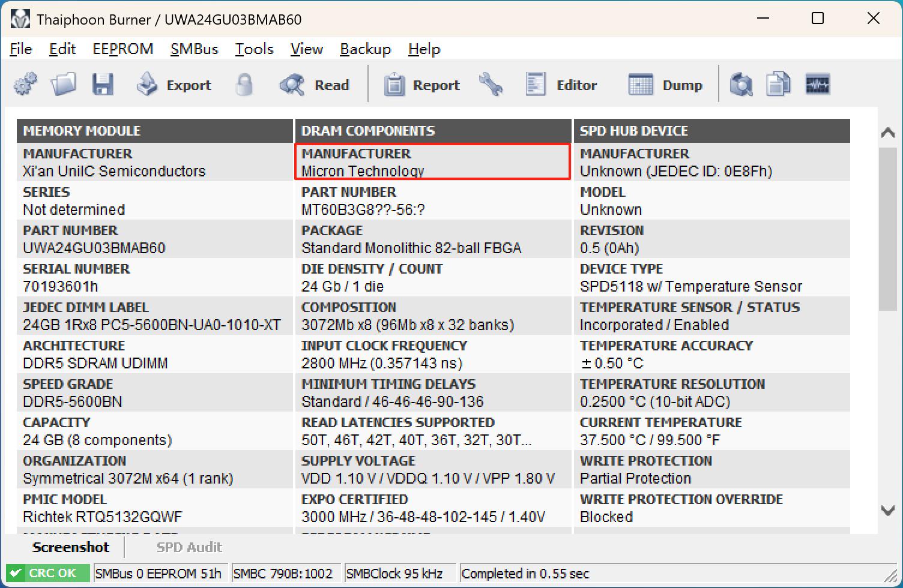This screenshot has width=903, height=588.
Task: Click the copy pages toolbar icon
Action: point(779,85)
